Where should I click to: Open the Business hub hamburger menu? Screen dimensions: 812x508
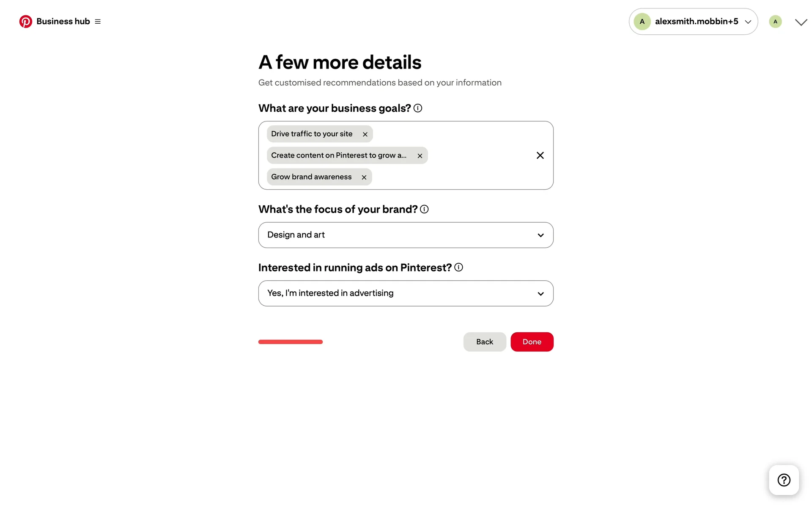(x=98, y=22)
